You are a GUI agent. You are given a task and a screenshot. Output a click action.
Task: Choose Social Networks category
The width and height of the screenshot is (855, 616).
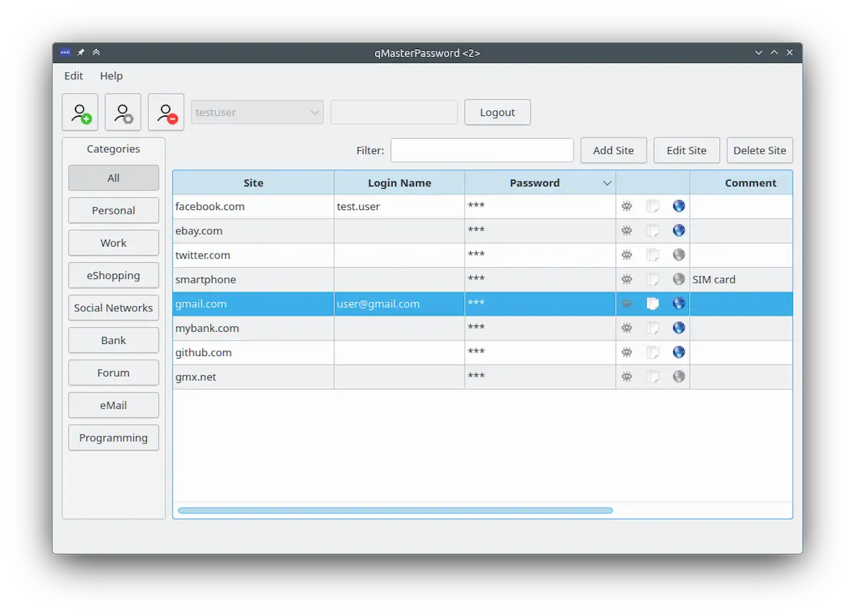[x=113, y=308]
